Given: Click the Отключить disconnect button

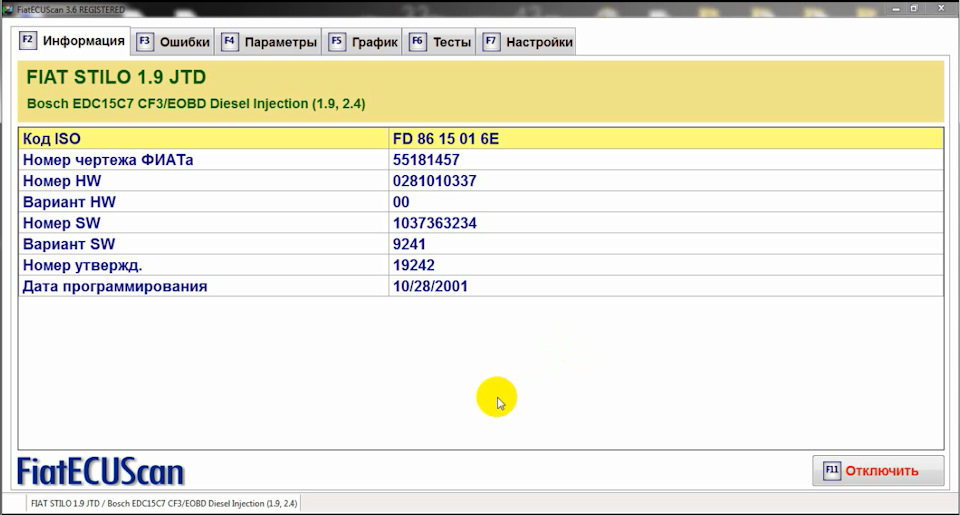Looking at the screenshot, I should coord(878,471).
